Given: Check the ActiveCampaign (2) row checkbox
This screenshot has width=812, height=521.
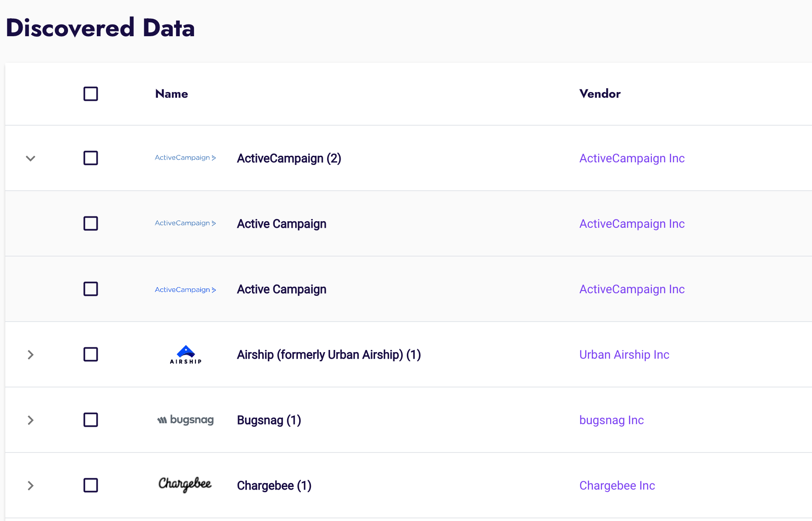Looking at the screenshot, I should (91, 158).
